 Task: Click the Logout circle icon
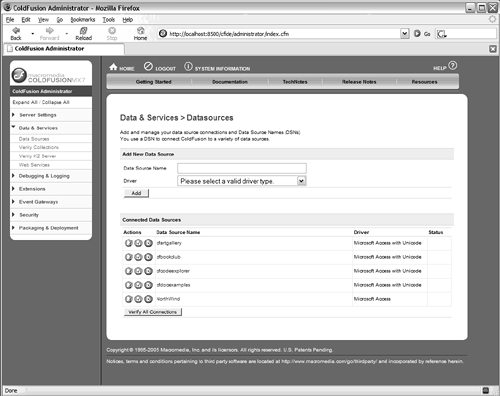[x=148, y=66]
